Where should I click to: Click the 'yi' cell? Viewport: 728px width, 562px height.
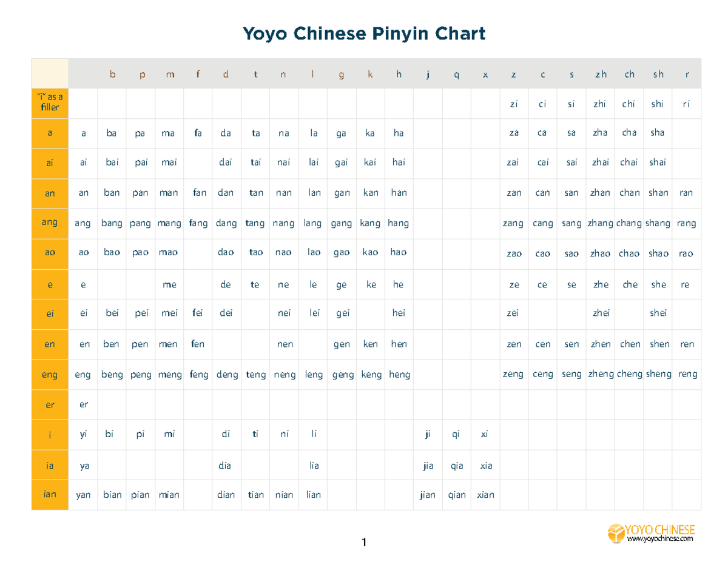coord(83,434)
